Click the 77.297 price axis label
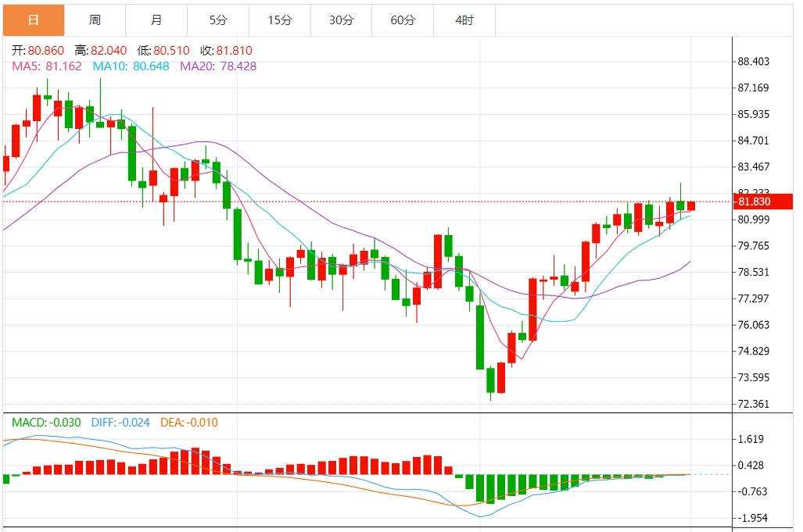The width and height of the screenshot is (803, 532). click(753, 298)
